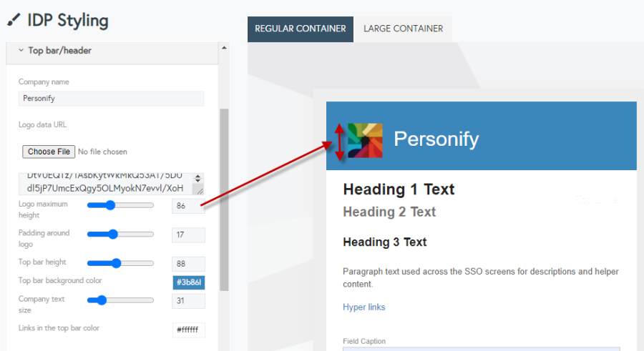Switch to the Regular Container tab

point(301,29)
